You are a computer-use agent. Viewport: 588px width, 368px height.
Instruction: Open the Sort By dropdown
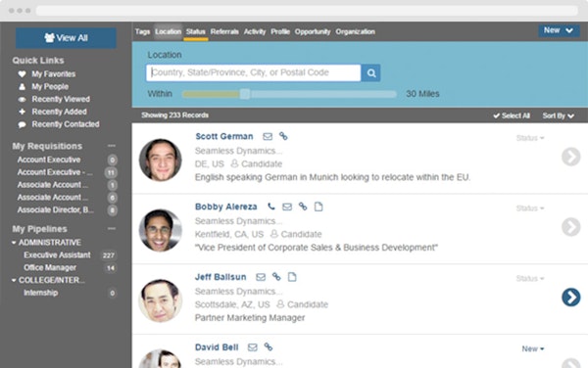558,116
